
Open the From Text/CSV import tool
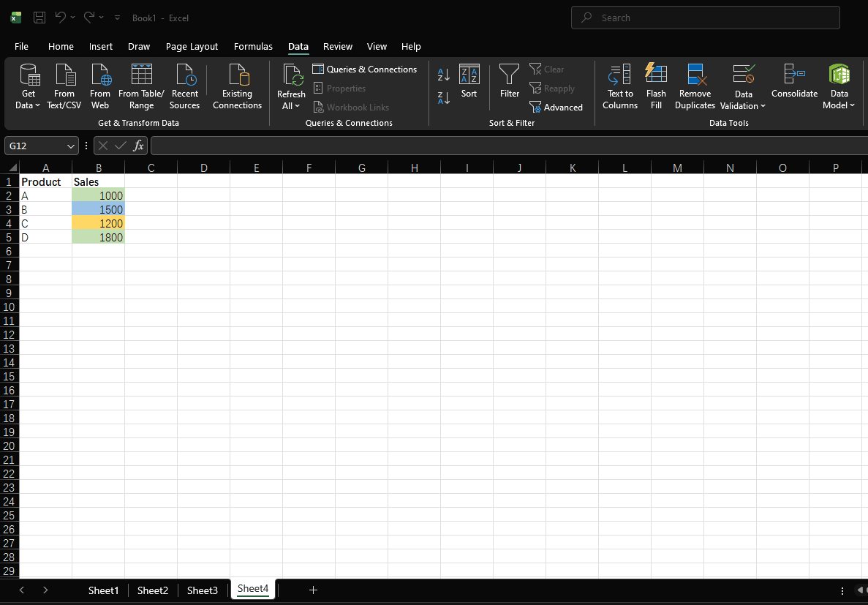click(x=64, y=86)
